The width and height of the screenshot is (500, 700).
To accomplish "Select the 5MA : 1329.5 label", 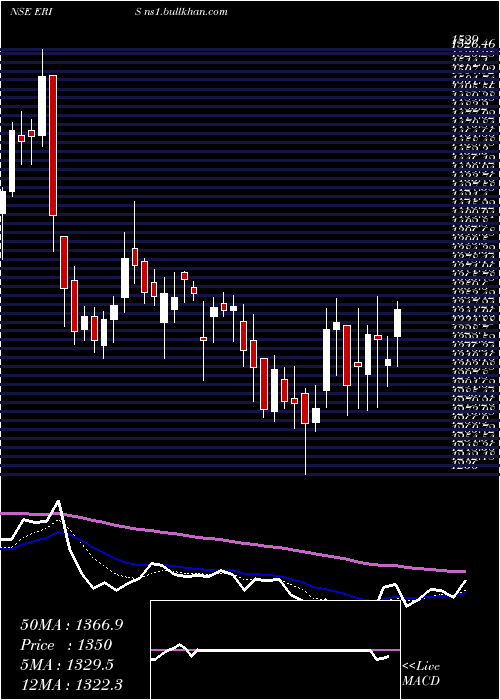I will pyautogui.click(x=67, y=665).
